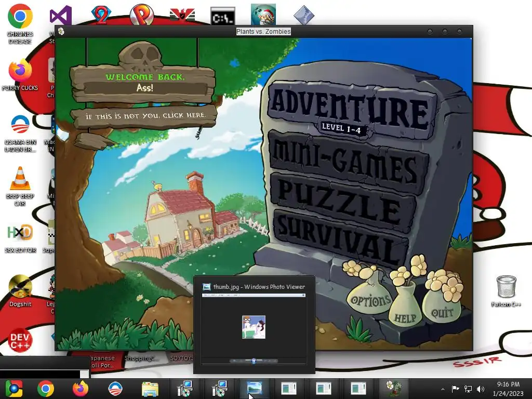Launch the Bejeweled 2 gem icon
Screen dimensions: 532x399
(101, 14)
